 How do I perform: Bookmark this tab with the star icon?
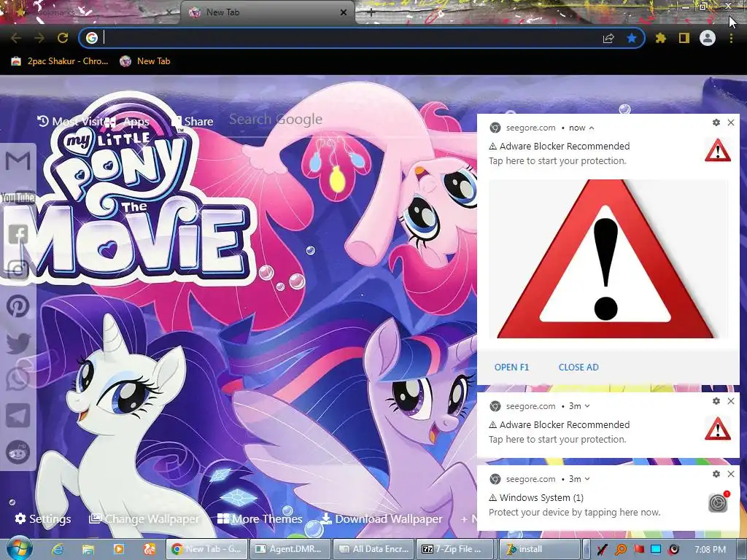632,38
